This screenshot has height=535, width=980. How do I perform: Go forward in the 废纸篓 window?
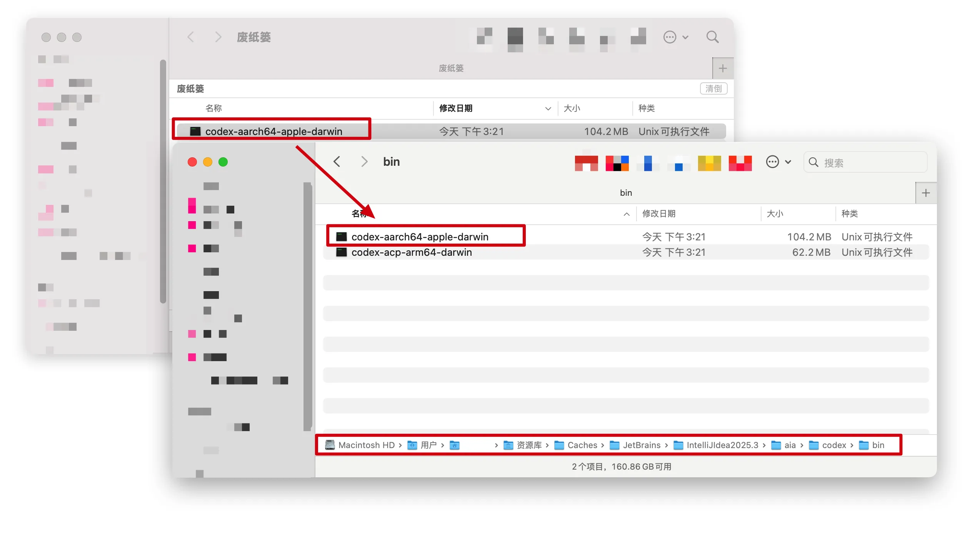218,37
